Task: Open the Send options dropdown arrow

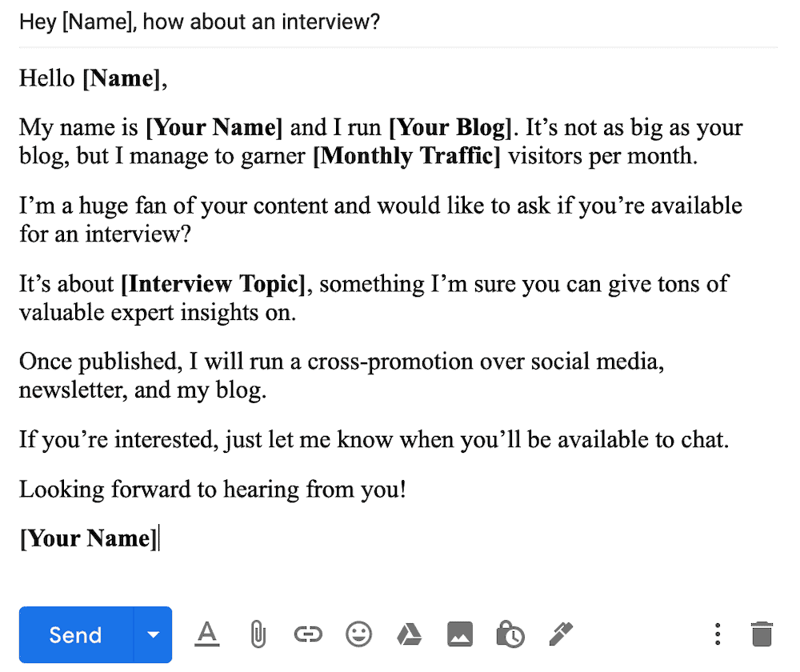Action: pos(153,634)
